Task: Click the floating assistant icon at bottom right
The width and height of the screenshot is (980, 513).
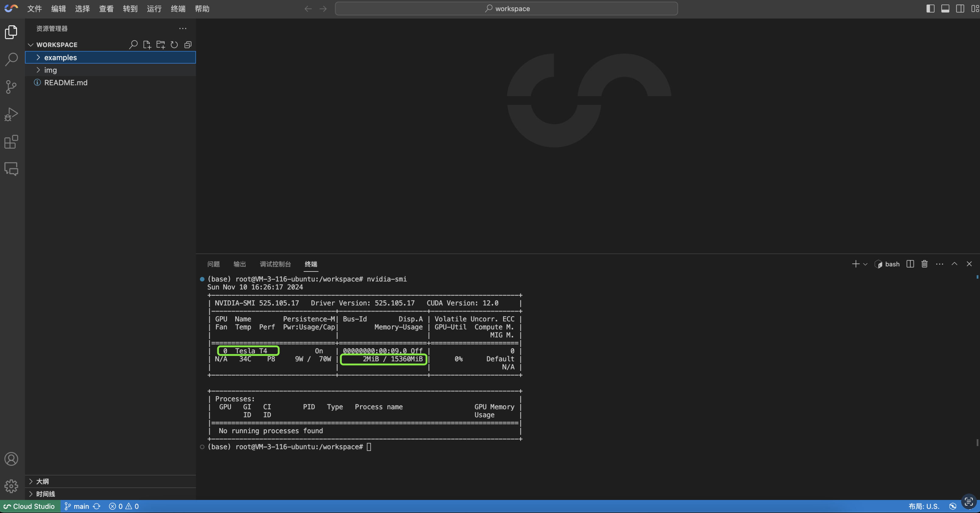Action: tap(968, 501)
